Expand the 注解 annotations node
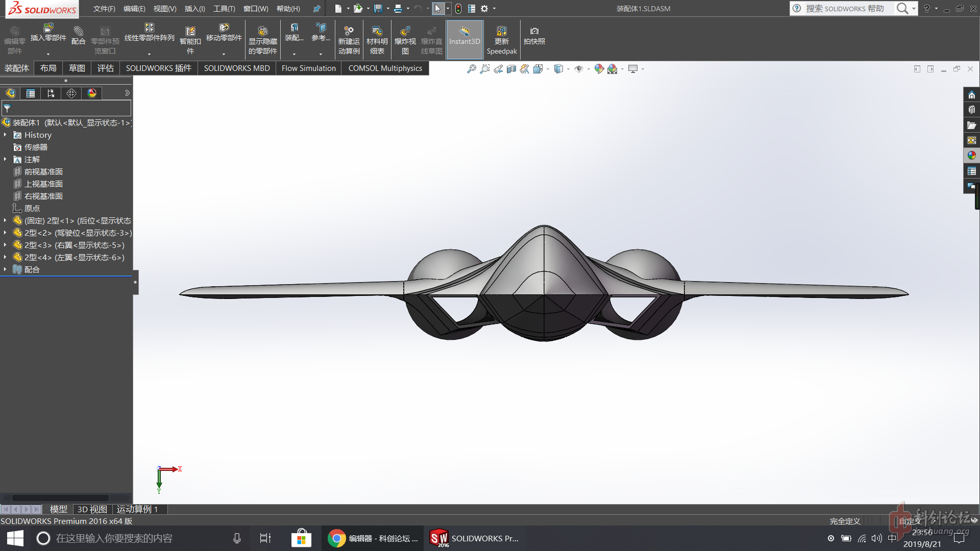 [x=5, y=159]
